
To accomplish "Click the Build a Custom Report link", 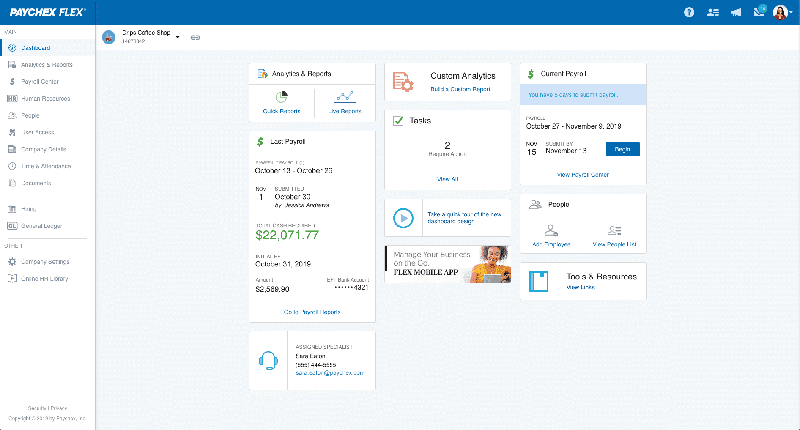I will pos(461,90).
